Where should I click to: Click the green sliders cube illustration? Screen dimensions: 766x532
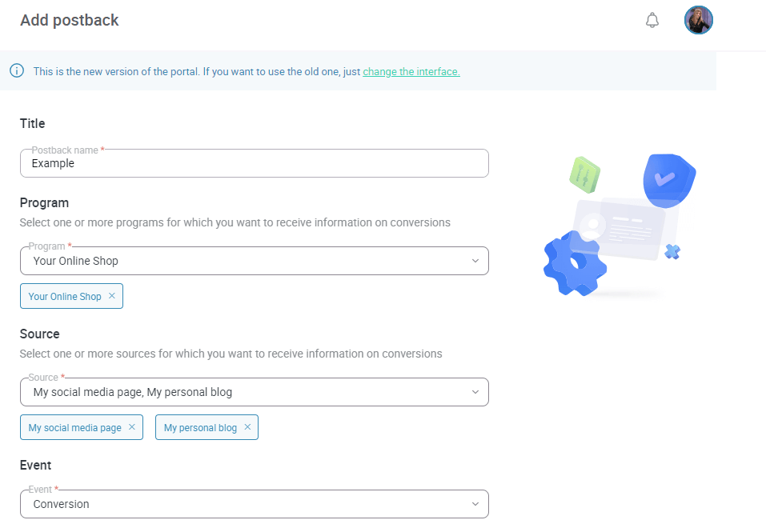(x=585, y=174)
